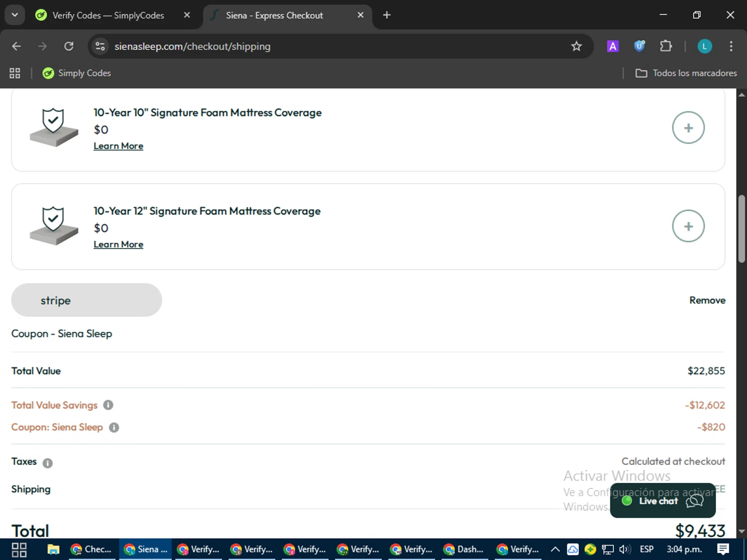The height and width of the screenshot is (560, 747).
Task: Open the Chrome profile avatar L
Action: 704,46
